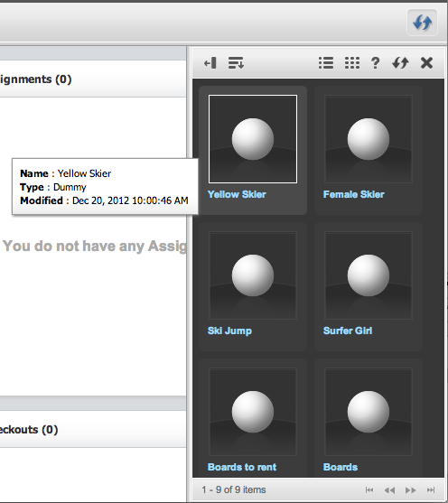Select the Boards thumbnail
The width and height of the screenshot is (448, 503).
tap(369, 412)
